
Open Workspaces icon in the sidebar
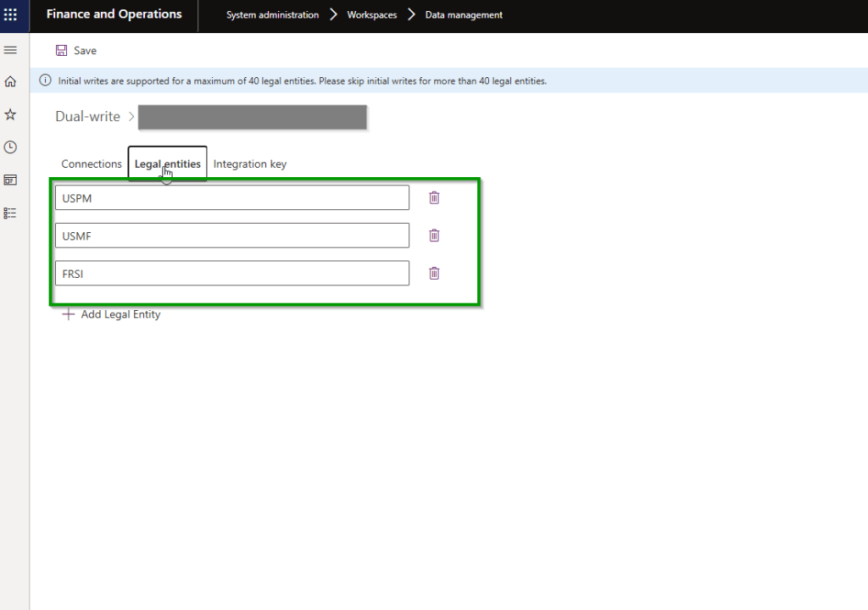pos(10,180)
